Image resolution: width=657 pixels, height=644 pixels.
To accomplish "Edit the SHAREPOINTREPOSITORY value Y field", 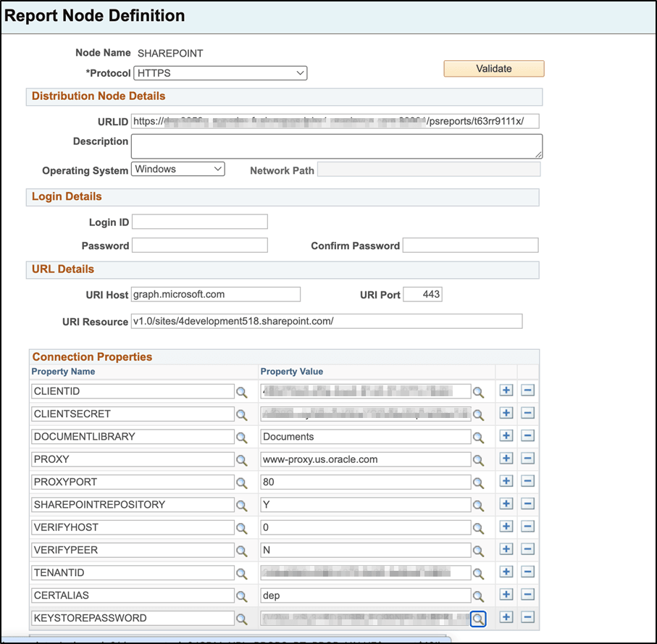I will 365,504.
